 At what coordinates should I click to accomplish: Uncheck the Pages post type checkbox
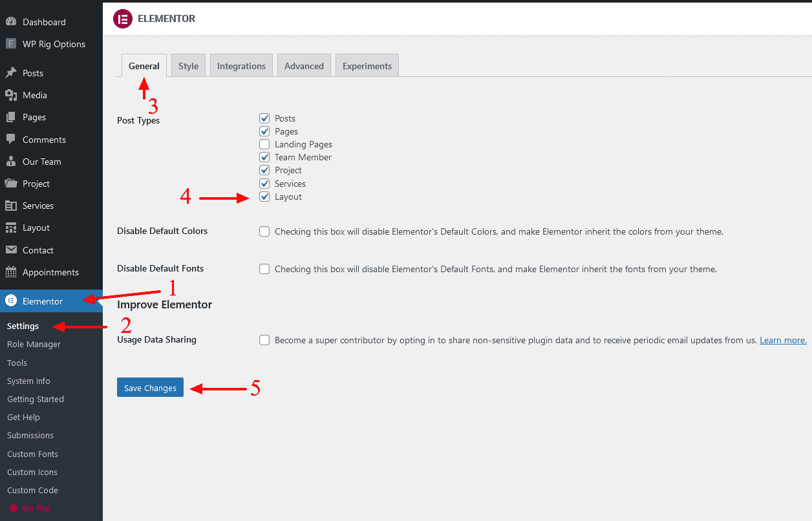point(264,131)
